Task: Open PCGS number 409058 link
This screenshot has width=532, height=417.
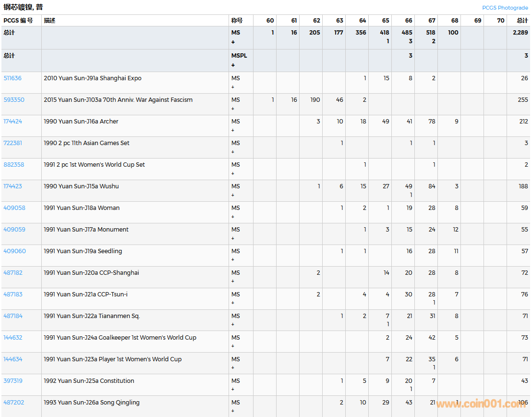Action: (14, 208)
